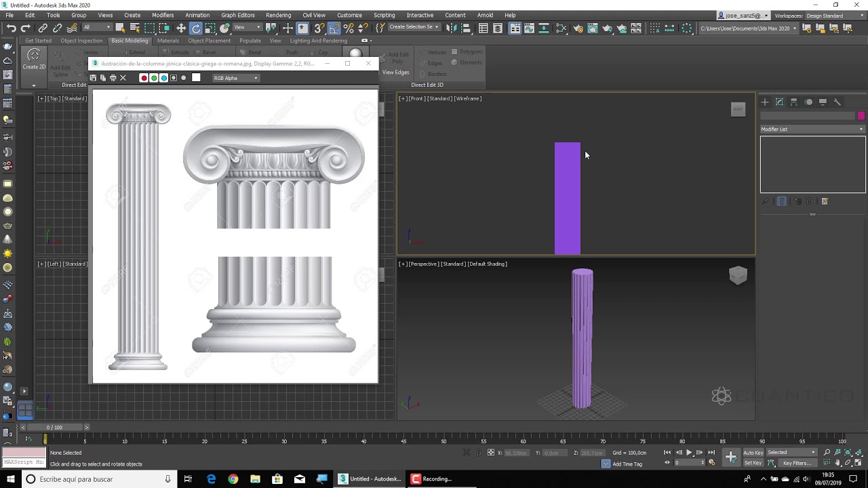Open the Modifiers menu
868x488 pixels.
[x=163, y=15]
